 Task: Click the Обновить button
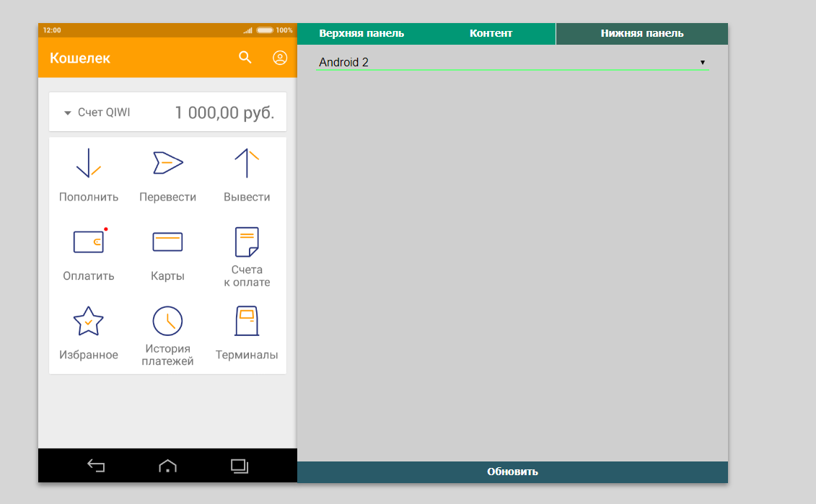(512, 472)
